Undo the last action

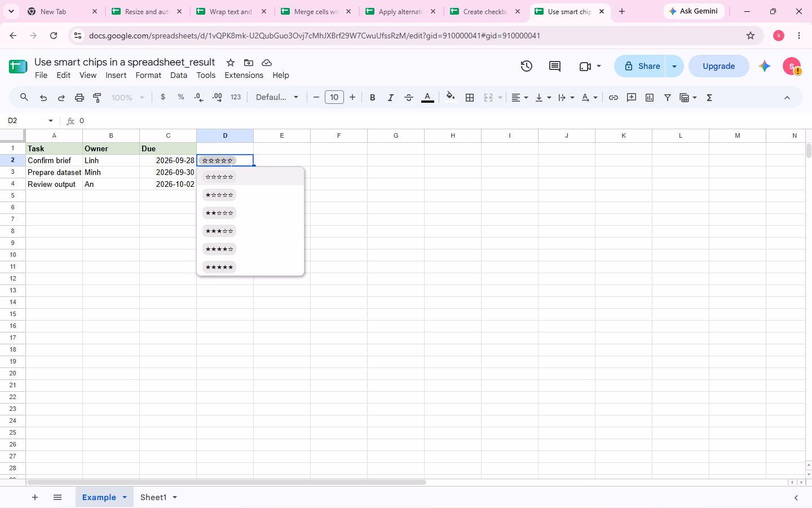pos(43,98)
